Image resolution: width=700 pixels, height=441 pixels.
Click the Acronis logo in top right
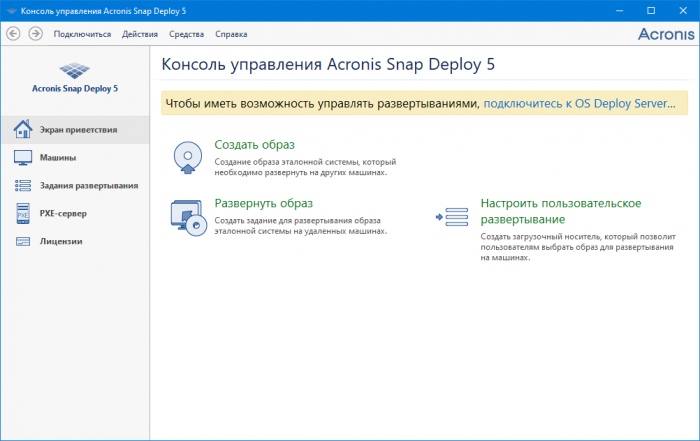pos(665,33)
